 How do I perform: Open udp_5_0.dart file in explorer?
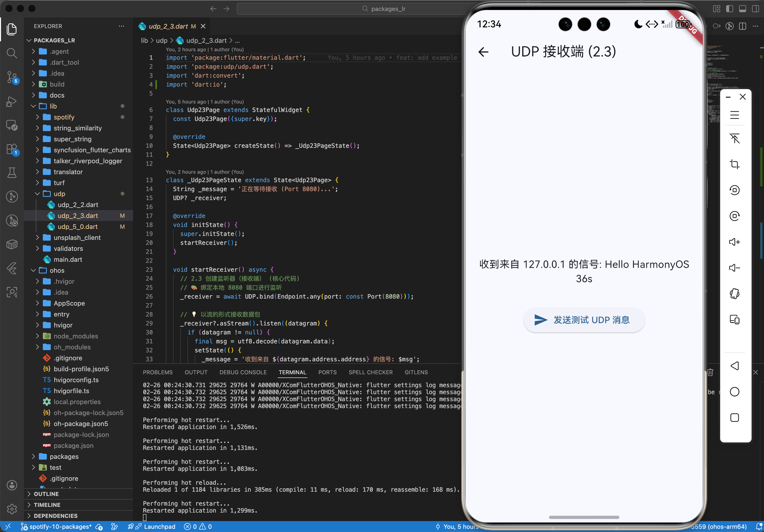(x=77, y=226)
